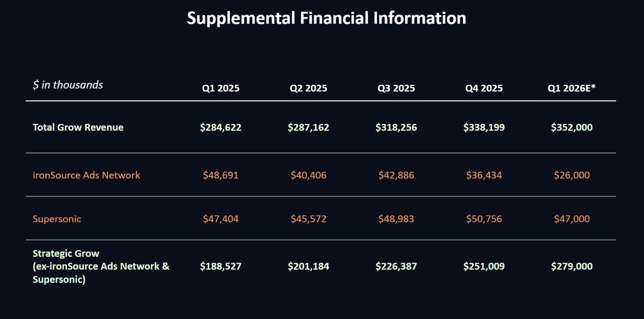This screenshot has height=319, width=644.
Task: Click the Q4 2025 column header
Action: pos(484,88)
